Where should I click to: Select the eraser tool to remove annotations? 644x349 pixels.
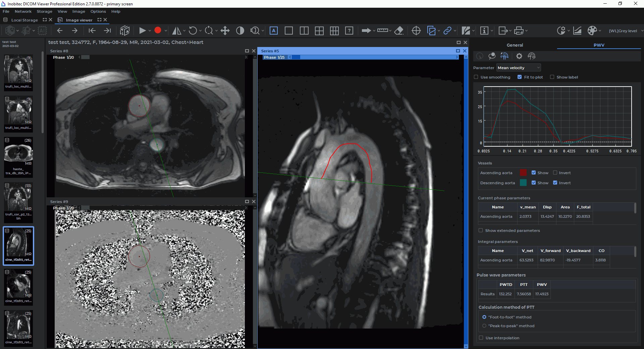[399, 31]
